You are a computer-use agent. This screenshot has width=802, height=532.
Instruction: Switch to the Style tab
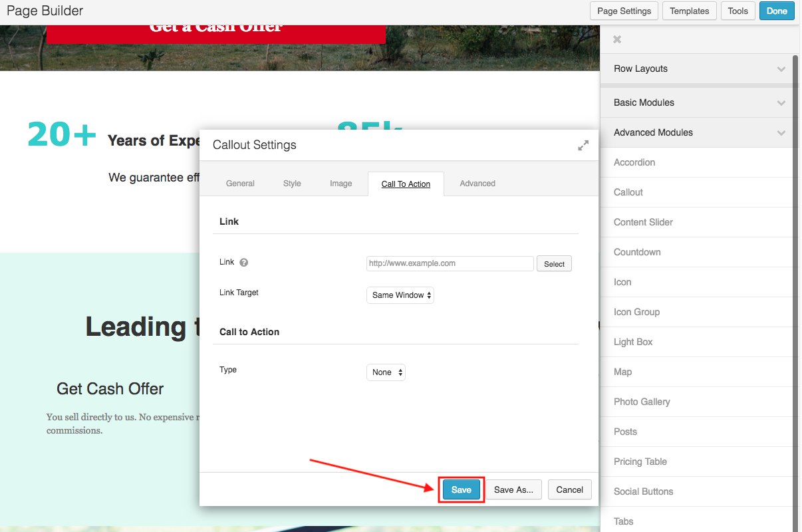[x=292, y=184]
